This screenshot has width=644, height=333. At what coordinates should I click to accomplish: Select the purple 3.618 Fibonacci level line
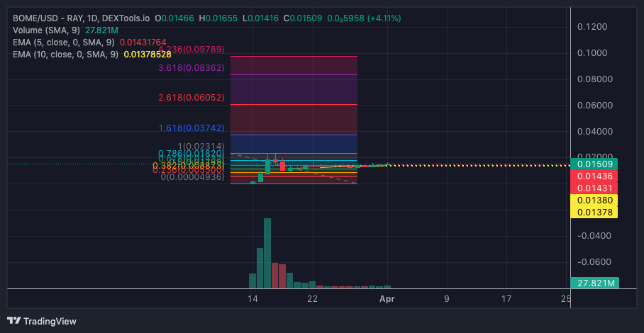(x=294, y=74)
